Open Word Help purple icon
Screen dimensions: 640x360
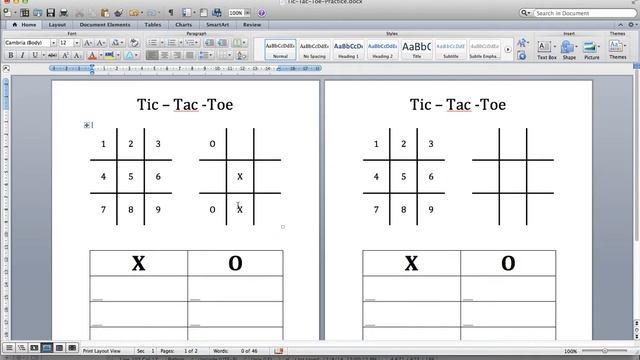(x=262, y=13)
